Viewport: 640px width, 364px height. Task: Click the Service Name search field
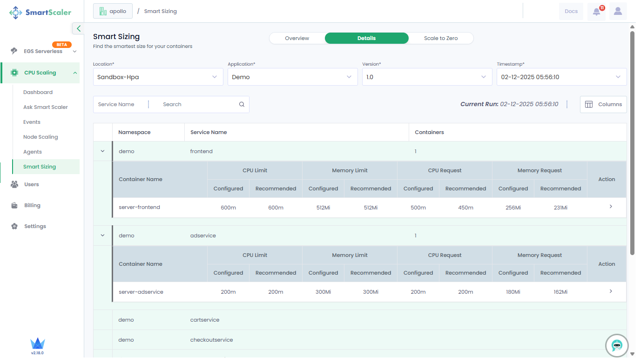[198, 105]
